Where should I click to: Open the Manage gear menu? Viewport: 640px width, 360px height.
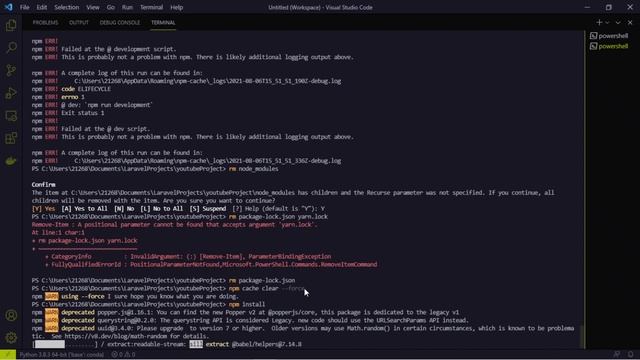[x=11, y=338]
